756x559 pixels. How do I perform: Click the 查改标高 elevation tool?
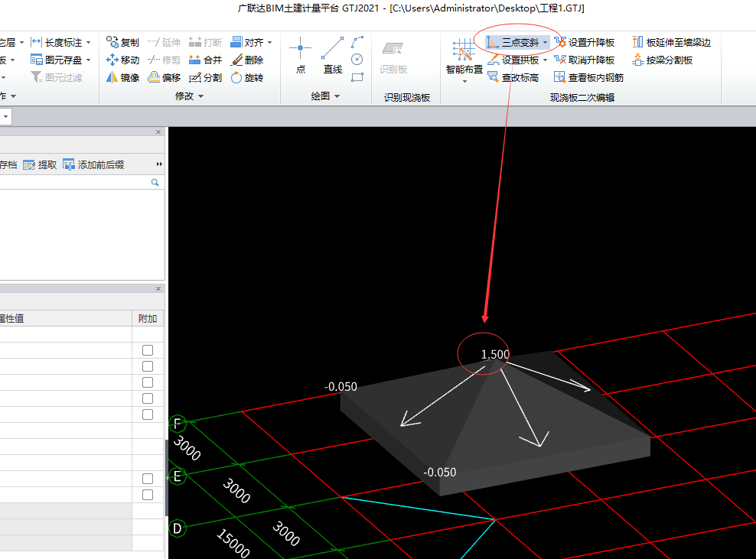pyautogui.click(x=513, y=77)
